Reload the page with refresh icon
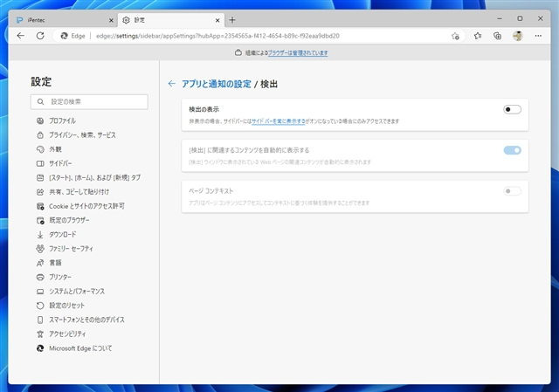The width and height of the screenshot is (559, 392). (40, 36)
